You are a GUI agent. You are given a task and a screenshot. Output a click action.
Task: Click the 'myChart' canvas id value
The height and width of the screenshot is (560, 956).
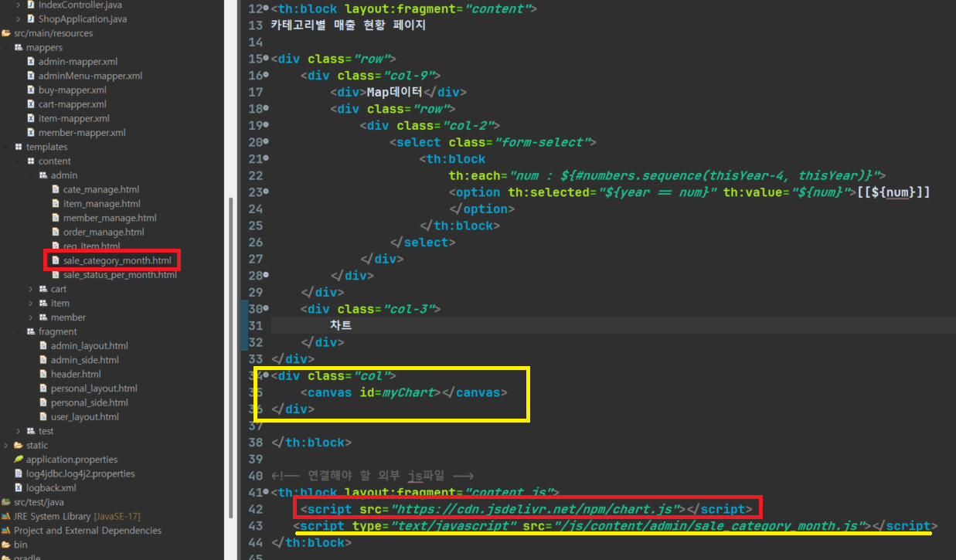pyautogui.click(x=407, y=392)
